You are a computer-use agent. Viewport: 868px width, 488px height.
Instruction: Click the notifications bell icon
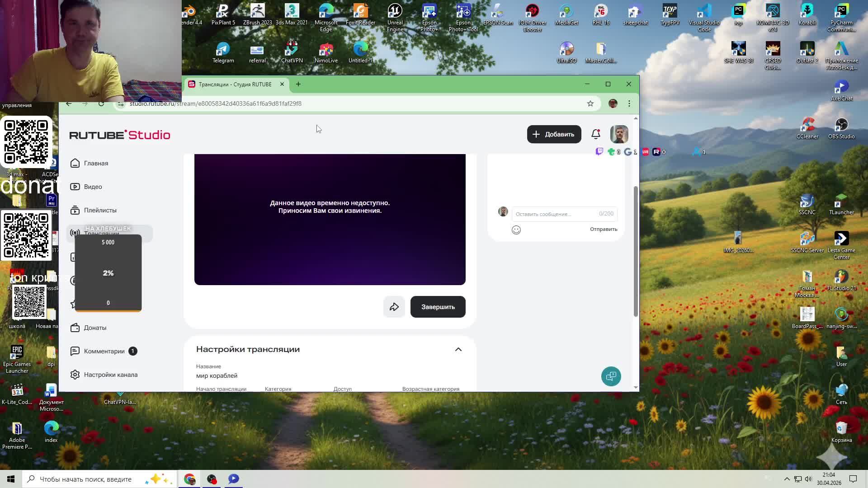click(x=595, y=134)
